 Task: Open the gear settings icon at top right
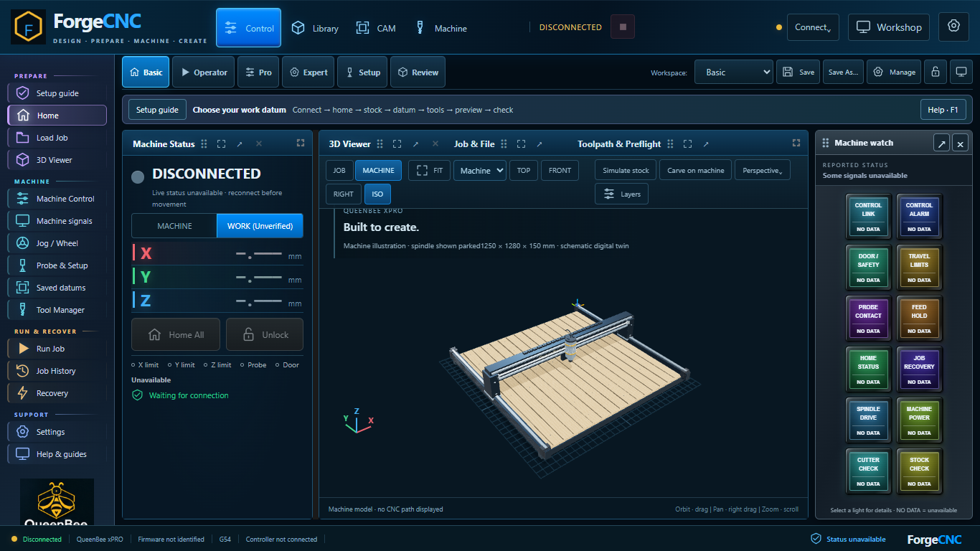click(x=953, y=27)
